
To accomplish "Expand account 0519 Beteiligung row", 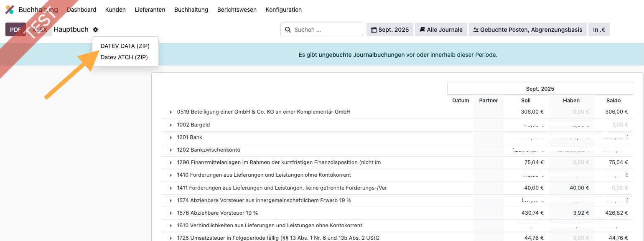I will tap(171, 112).
